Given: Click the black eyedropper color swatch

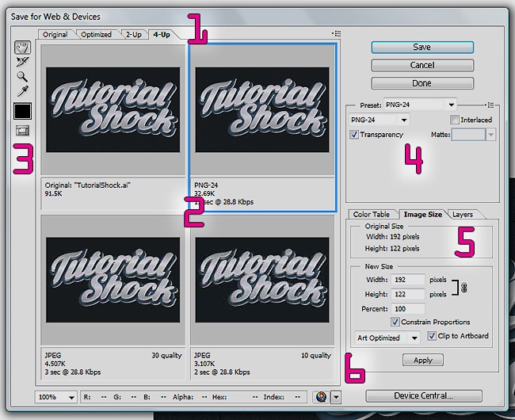Looking at the screenshot, I should 22,110.
